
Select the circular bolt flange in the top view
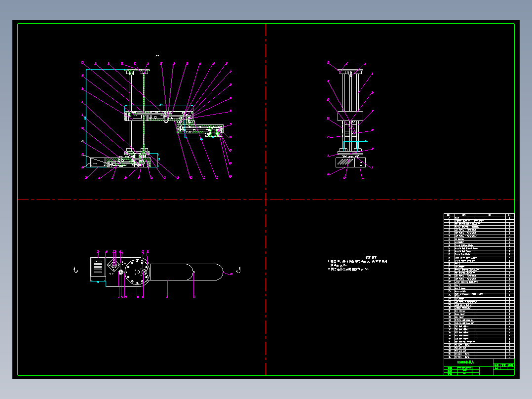click(x=137, y=272)
